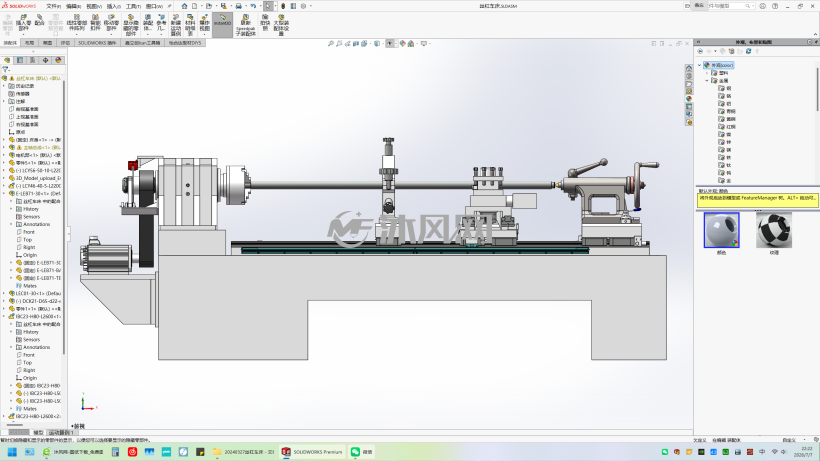Viewport: 820px width, 461px height.
Task: Click the Refresh icon in Appearances panel
Action: (748, 51)
